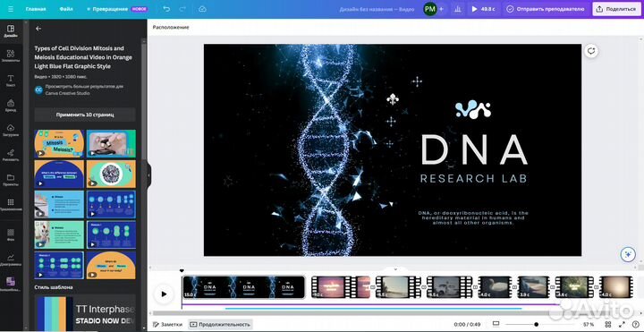Image resolution: width=644 pixels, height=332 pixels.
Task: Open the PM profile avatar
Action: click(429, 9)
